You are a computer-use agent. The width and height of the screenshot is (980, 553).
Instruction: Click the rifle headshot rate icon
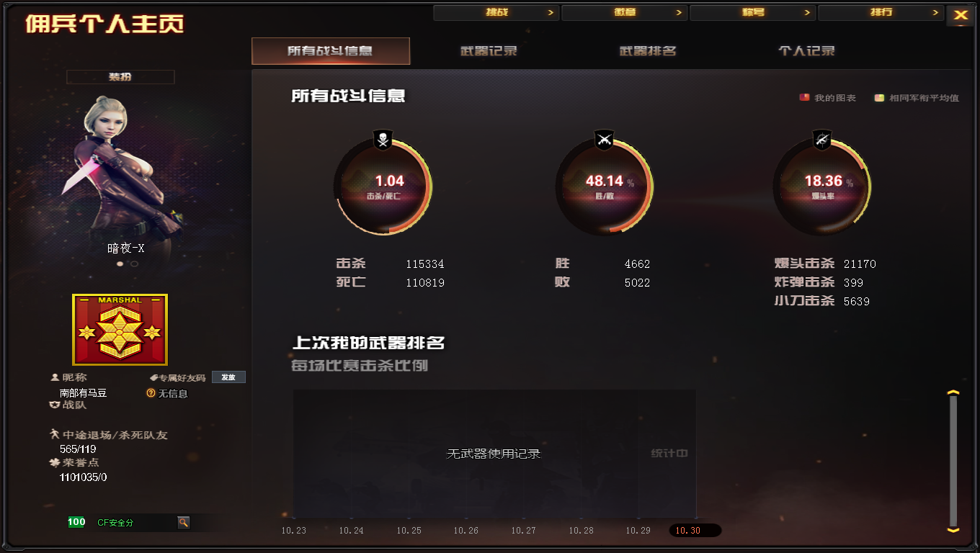(x=821, y=140)
